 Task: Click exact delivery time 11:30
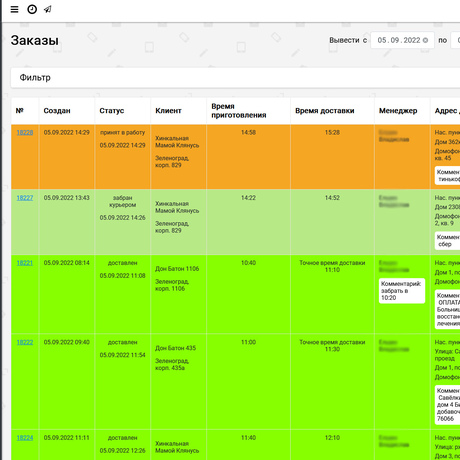(x=332, y=349)
